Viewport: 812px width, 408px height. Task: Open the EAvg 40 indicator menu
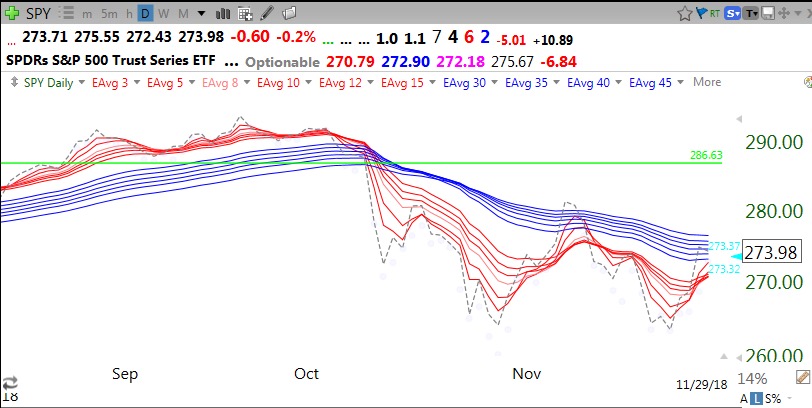[x=618, y=82]
